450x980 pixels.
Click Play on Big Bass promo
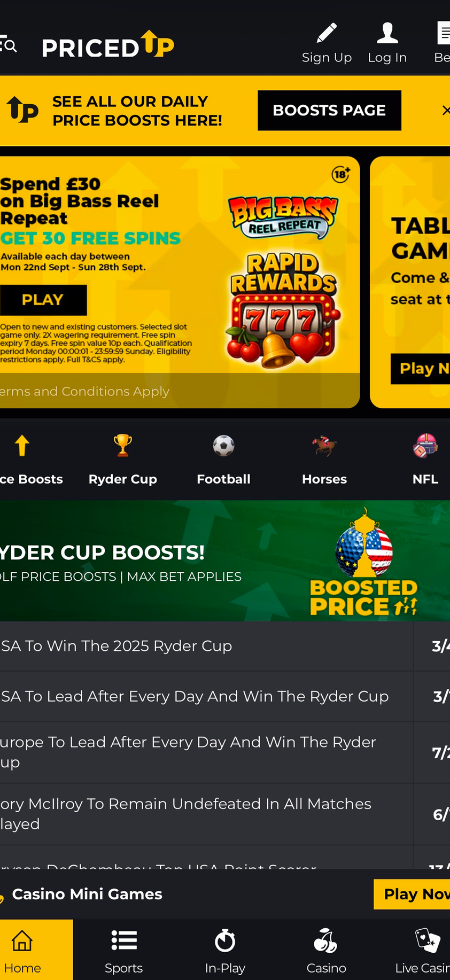pos(43,300)
